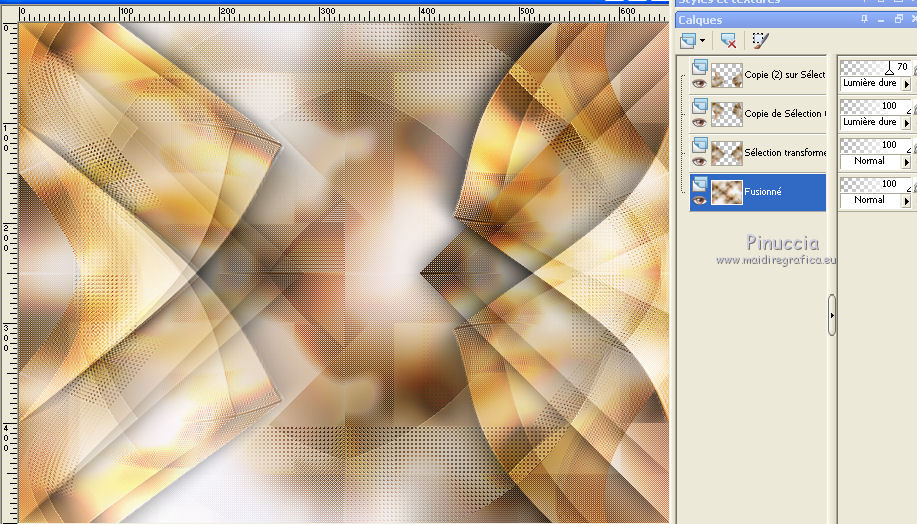This screenshot has width=917, height=524.
Task: Collapse layers pane with the splitter arrow
Action: (x=832, y=315)
